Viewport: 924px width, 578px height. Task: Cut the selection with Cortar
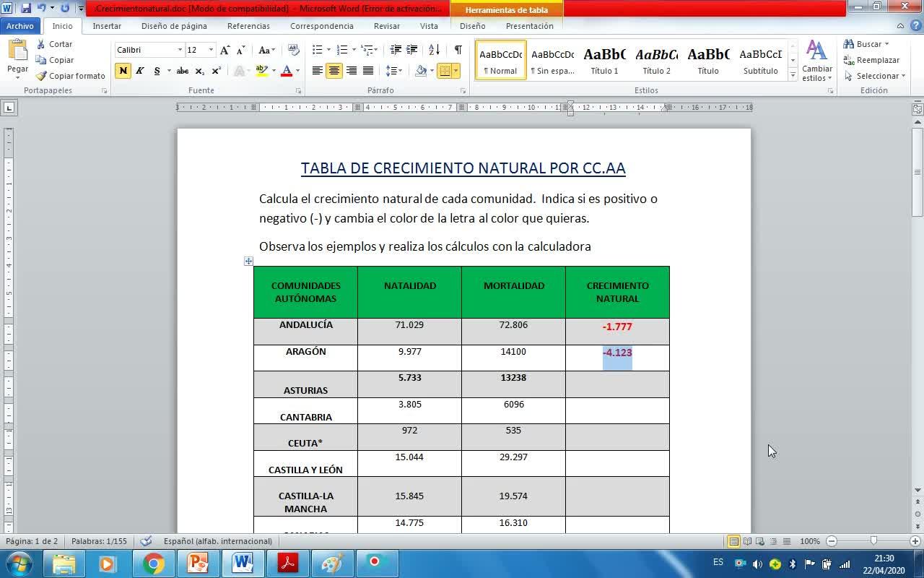[x=55, y=44]
